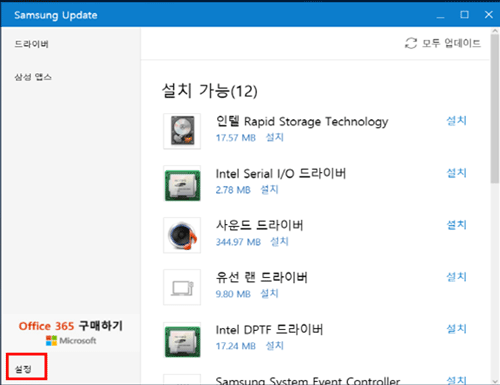Click the Office 365 구매하기 banner
Image resolution: width=500 pixels, height=385 pixels.
(71, 333)
